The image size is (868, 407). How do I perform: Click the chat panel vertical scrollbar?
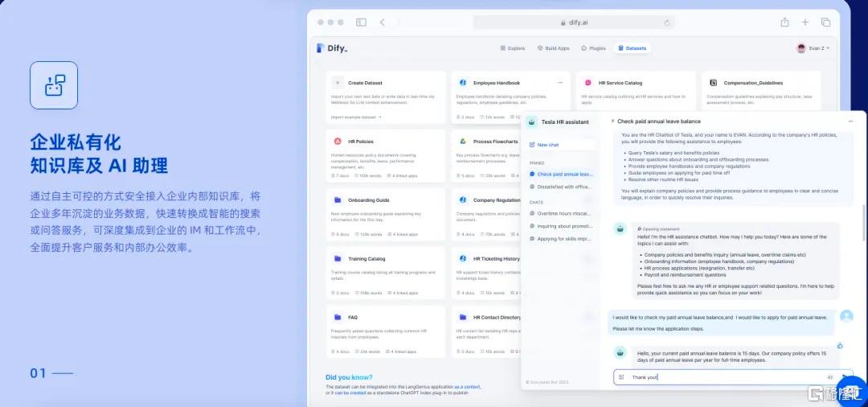(x=864, y=224)
